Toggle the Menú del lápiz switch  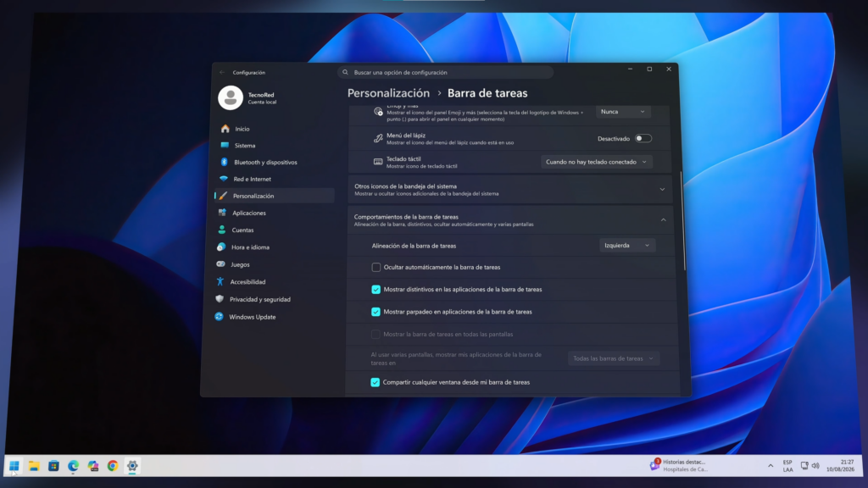pos(643,138)
